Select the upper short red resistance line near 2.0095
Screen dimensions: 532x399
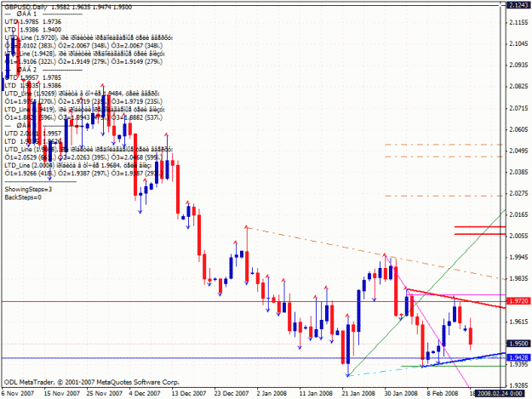tap(480, 226)
